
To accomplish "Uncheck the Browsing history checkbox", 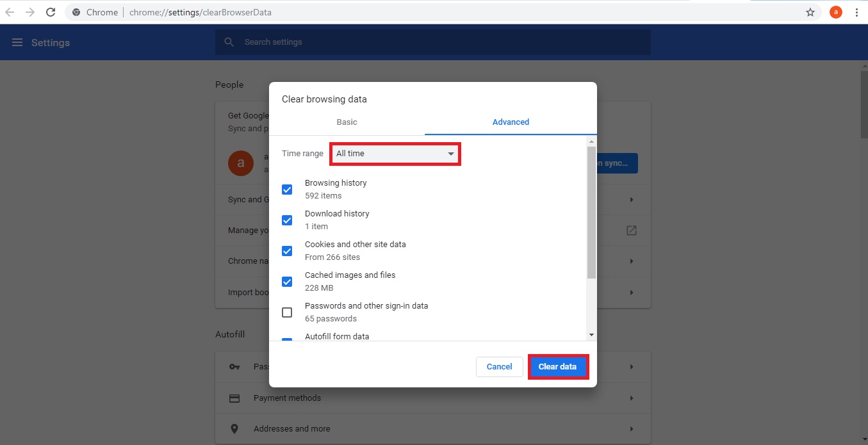I will point(287,190).
